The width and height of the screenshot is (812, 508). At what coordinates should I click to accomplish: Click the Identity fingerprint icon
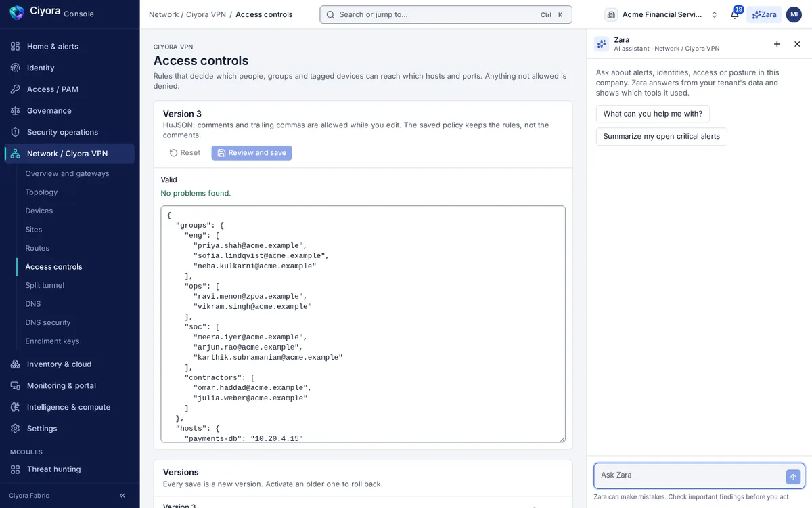coord(16,68)
